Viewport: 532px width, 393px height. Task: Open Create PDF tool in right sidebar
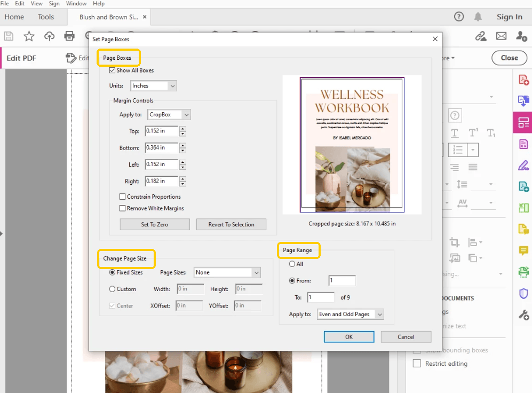tap(523, 80)
